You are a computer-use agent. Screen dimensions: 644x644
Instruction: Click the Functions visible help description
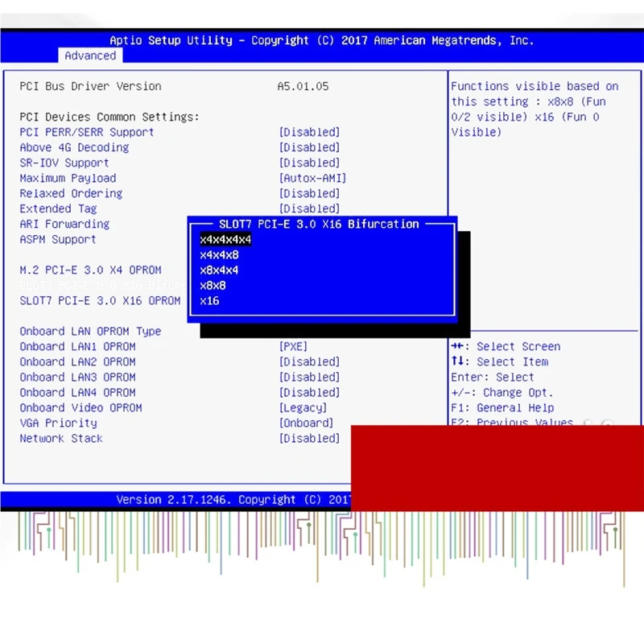[535, 109]
